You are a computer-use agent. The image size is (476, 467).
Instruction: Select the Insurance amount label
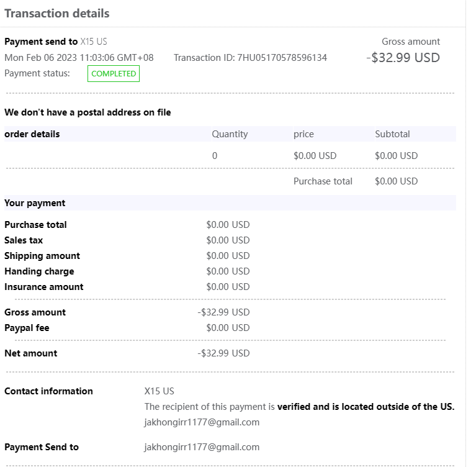click(x=44, y=287)
